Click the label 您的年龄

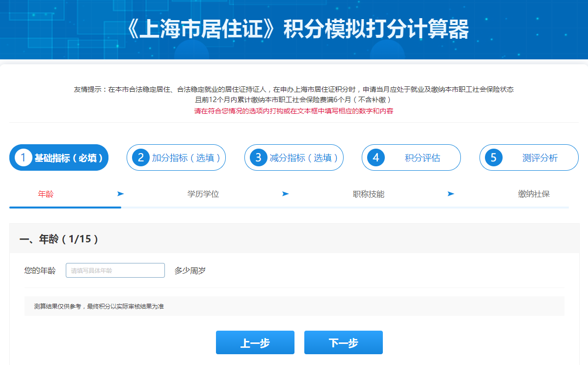pos(40,271)
